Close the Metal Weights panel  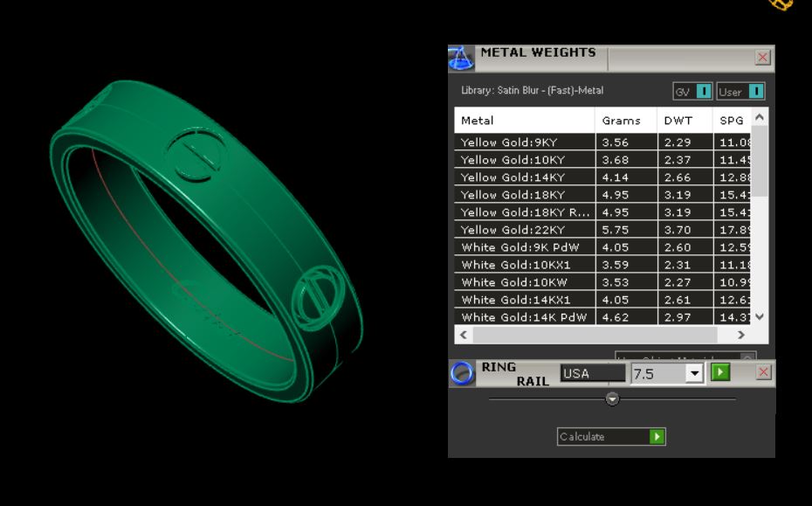[x=762, y=57]
